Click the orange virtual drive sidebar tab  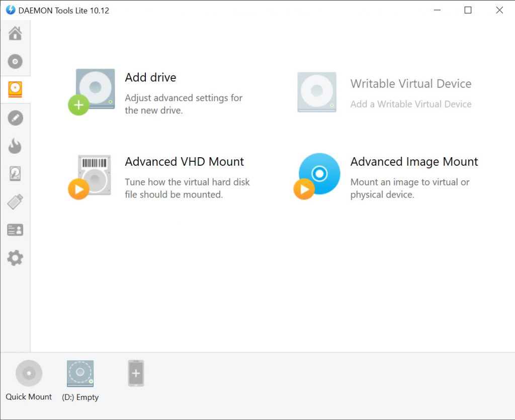(x=15, y=89)
